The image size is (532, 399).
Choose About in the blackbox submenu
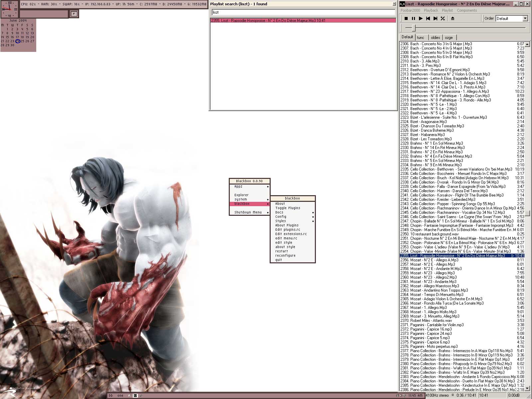click(293, 204)
